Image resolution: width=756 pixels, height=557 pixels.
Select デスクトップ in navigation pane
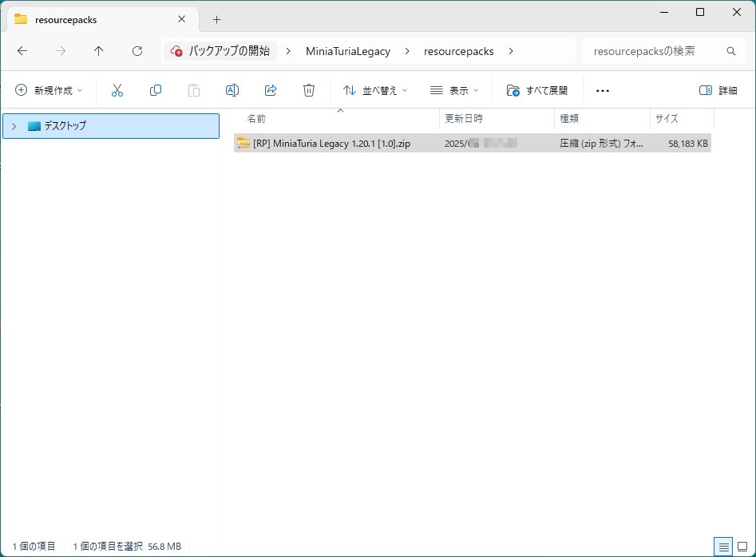coord(111,126)
